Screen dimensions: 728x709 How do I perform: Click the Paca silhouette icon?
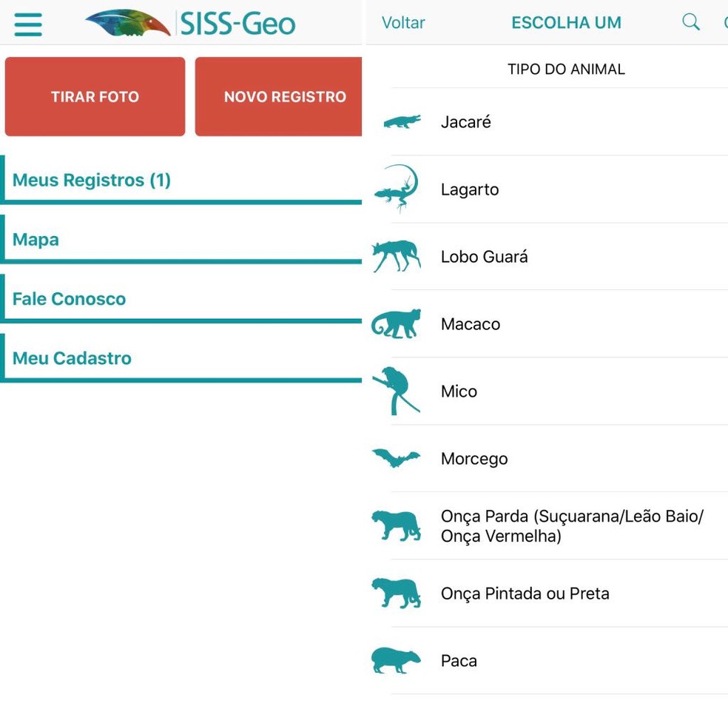[396, 660]
